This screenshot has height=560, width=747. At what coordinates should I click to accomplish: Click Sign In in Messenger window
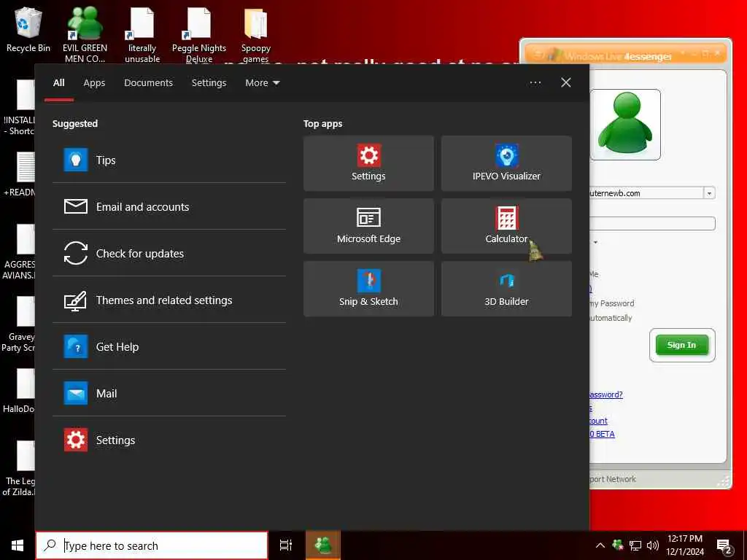point(682,345)
